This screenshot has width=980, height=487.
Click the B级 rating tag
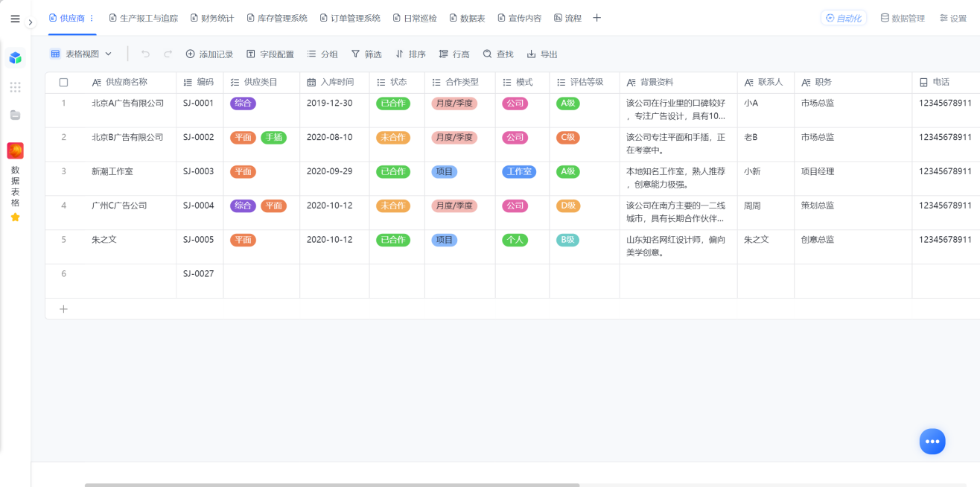(567, 241)
